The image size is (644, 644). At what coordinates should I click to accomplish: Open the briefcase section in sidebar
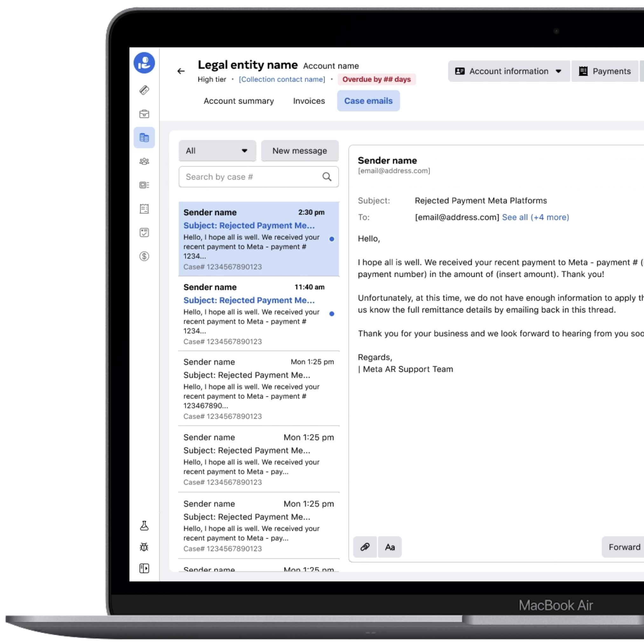[x=144, y=114]
